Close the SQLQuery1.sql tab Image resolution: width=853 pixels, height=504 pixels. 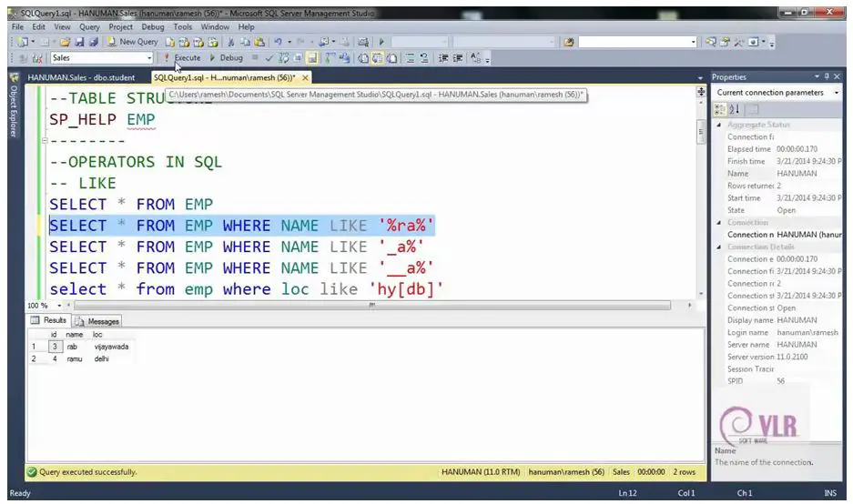(x=306, y=77)
